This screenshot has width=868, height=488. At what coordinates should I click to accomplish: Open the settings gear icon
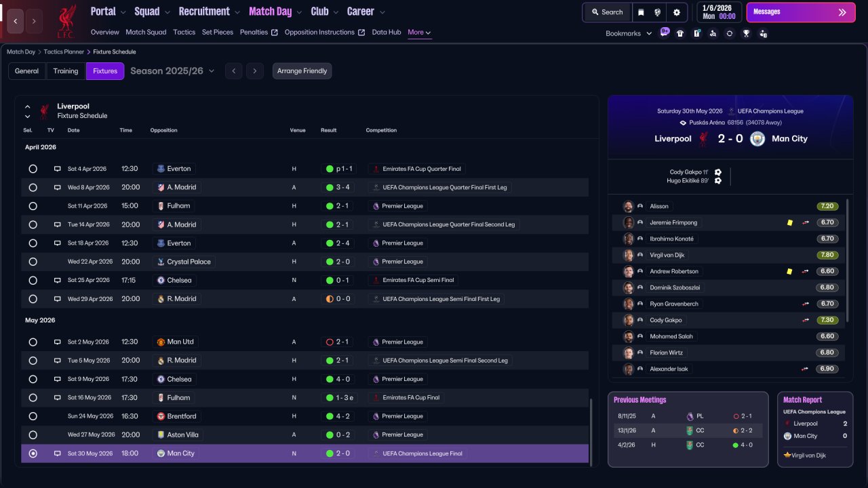point(676,12)
